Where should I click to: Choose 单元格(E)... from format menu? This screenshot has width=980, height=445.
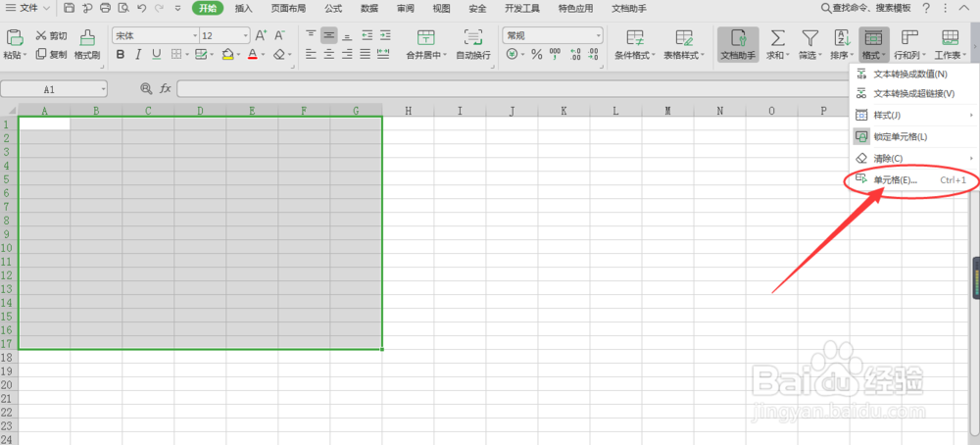[912, 180]
